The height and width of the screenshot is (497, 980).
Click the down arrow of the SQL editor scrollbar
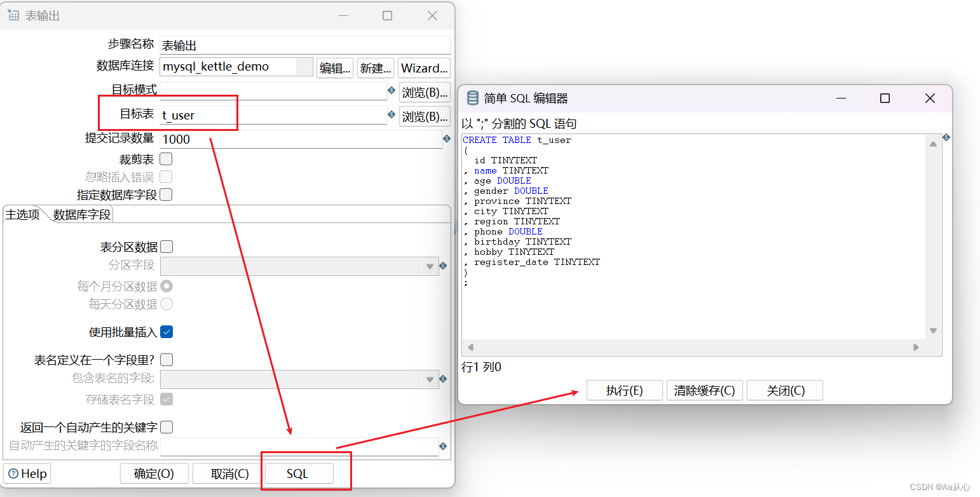pos(933,330)
